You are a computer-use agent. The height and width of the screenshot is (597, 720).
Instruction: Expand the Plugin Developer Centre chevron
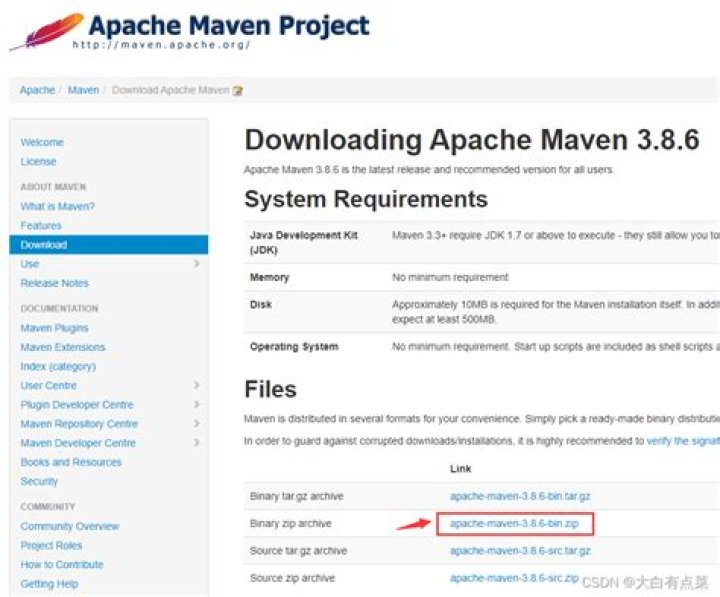[197, 404]
